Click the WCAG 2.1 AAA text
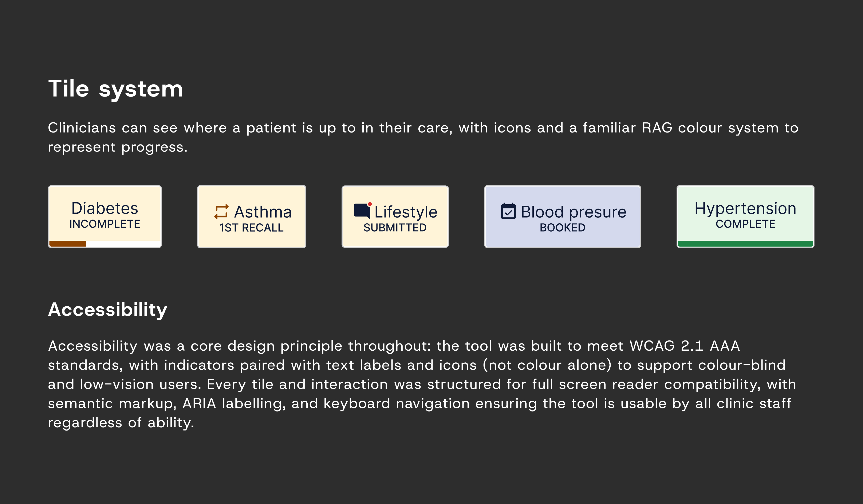This screenshot has width=863, height=504. pos(685,346)
